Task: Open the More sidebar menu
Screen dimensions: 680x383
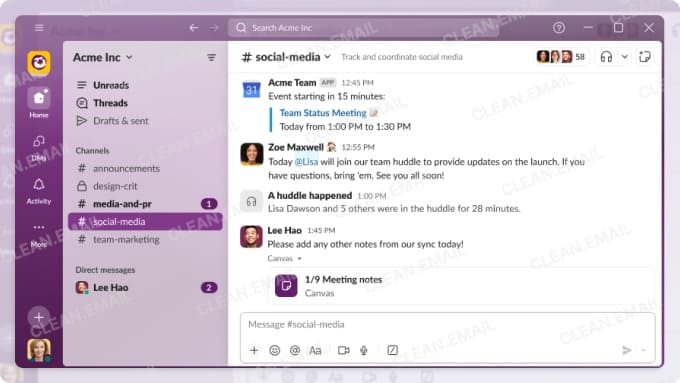Action: point(39,235)
